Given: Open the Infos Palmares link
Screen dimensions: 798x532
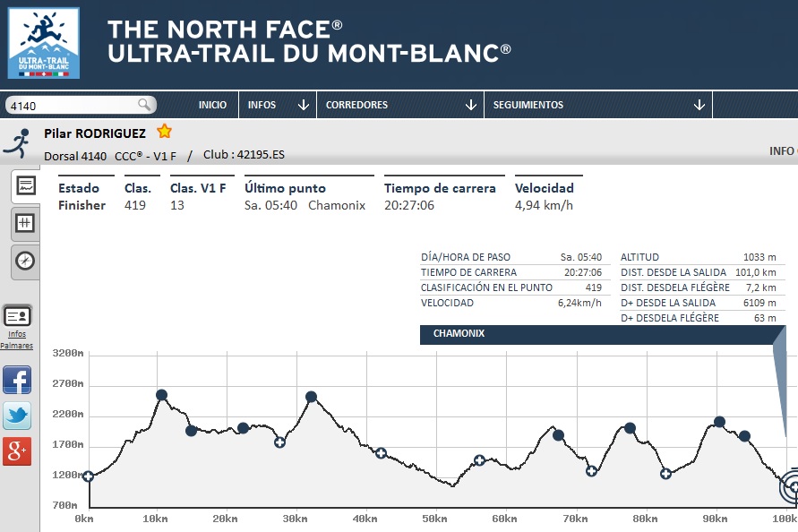Looking at the screenshot, I should [17, 339].
